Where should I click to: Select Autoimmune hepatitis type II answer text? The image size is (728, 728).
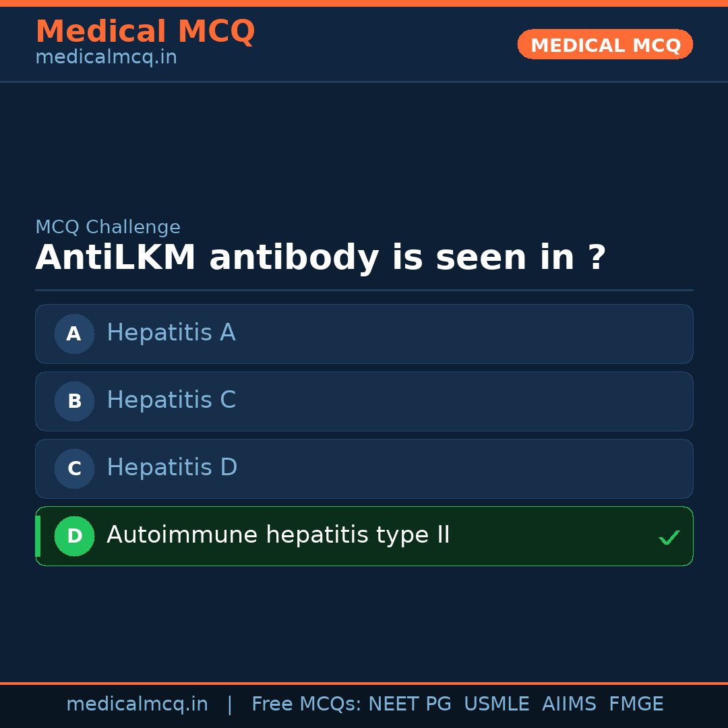click(x=278, y=535)
